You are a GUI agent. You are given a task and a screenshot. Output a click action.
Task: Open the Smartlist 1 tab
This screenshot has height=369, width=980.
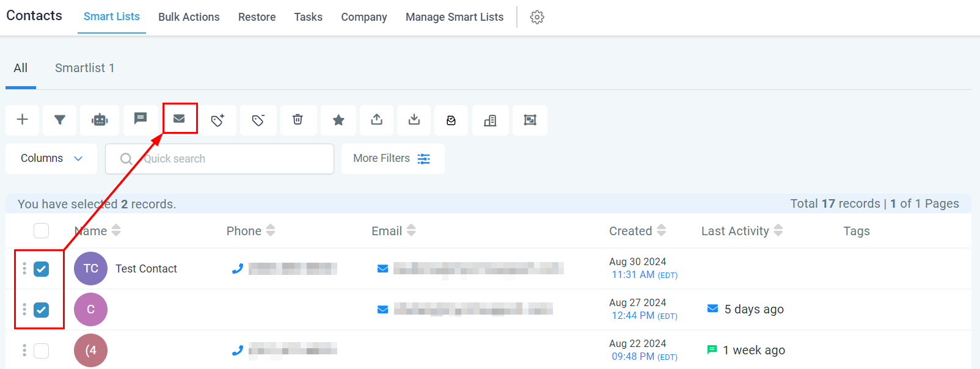[x=84, y=68]
